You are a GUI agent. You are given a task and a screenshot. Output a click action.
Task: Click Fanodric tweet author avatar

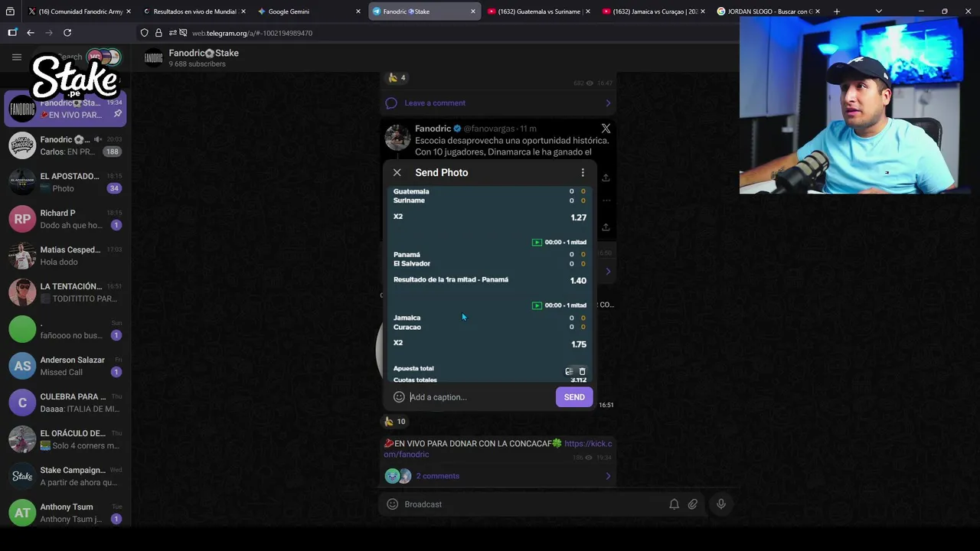397,137
